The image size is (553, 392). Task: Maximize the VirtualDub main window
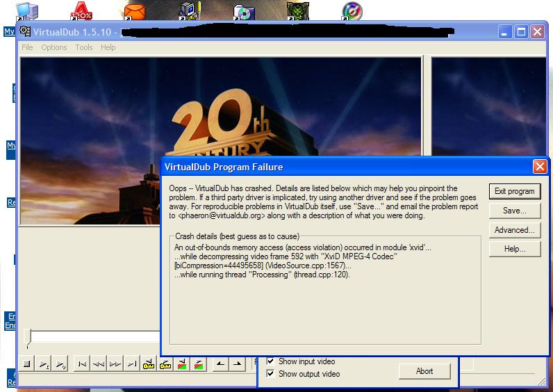pos(521,32)
